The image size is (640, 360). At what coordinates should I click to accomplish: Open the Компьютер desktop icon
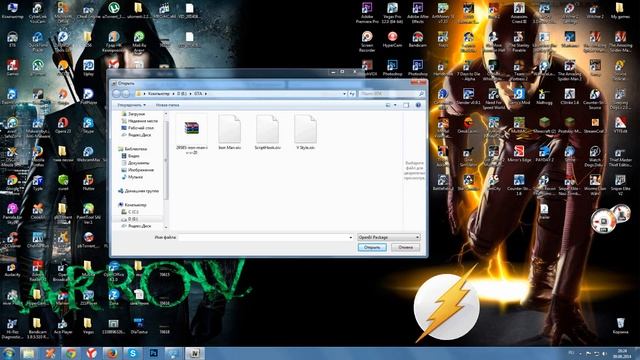[x=12, y=11]
